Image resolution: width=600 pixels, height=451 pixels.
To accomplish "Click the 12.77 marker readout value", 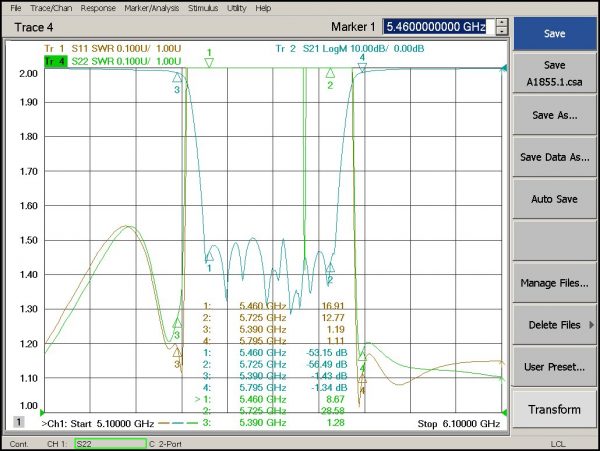I will point(333,317).
